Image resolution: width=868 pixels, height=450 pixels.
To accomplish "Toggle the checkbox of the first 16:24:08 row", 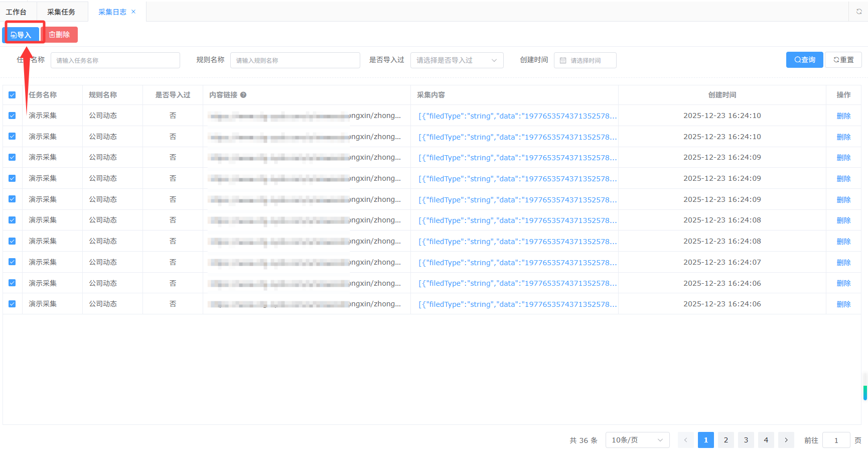I will pos(12,220).
